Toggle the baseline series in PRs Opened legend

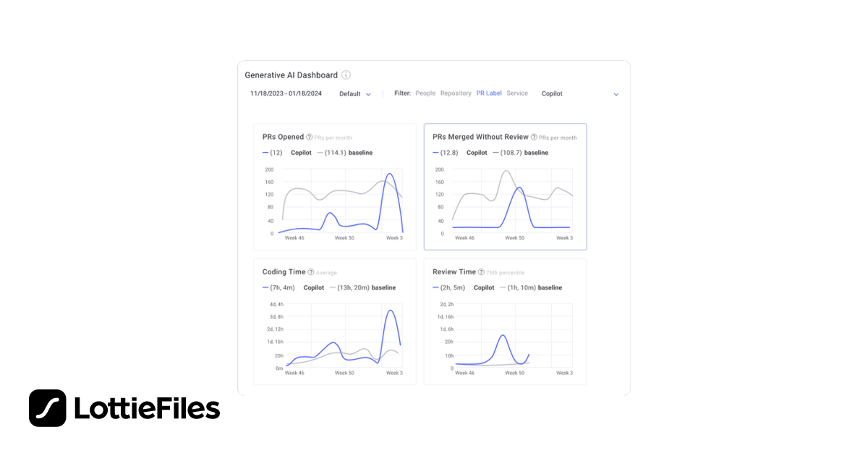click(x=360, y=153)
